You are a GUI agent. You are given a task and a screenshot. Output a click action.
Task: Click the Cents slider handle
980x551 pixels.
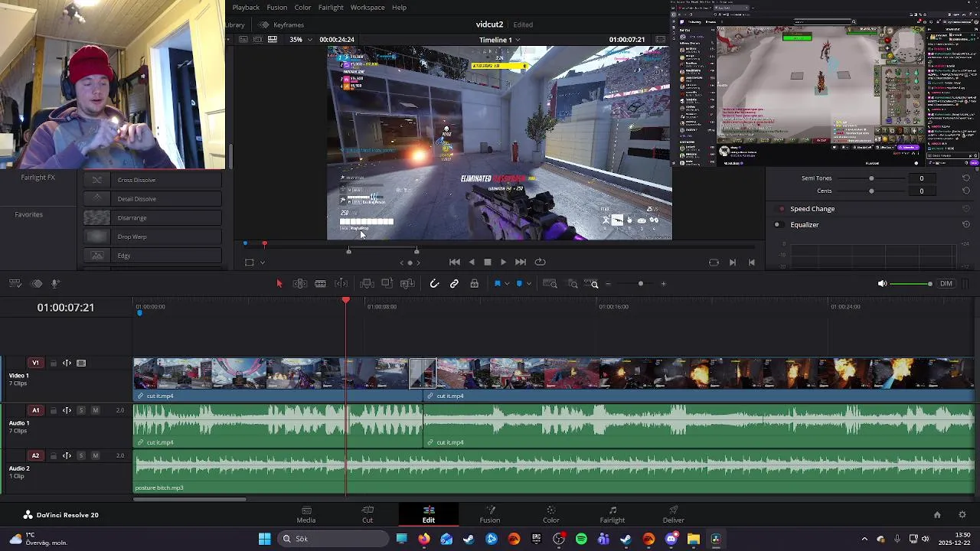coord(871,191)
